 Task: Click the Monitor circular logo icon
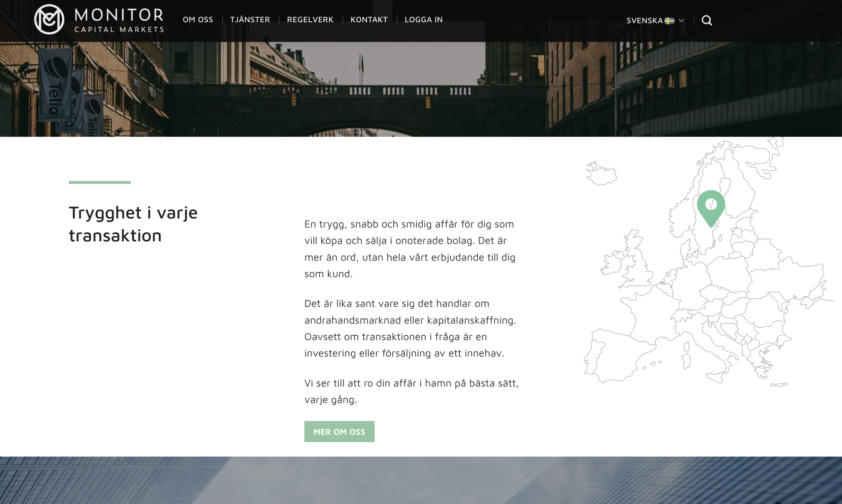tap(49, 19)
